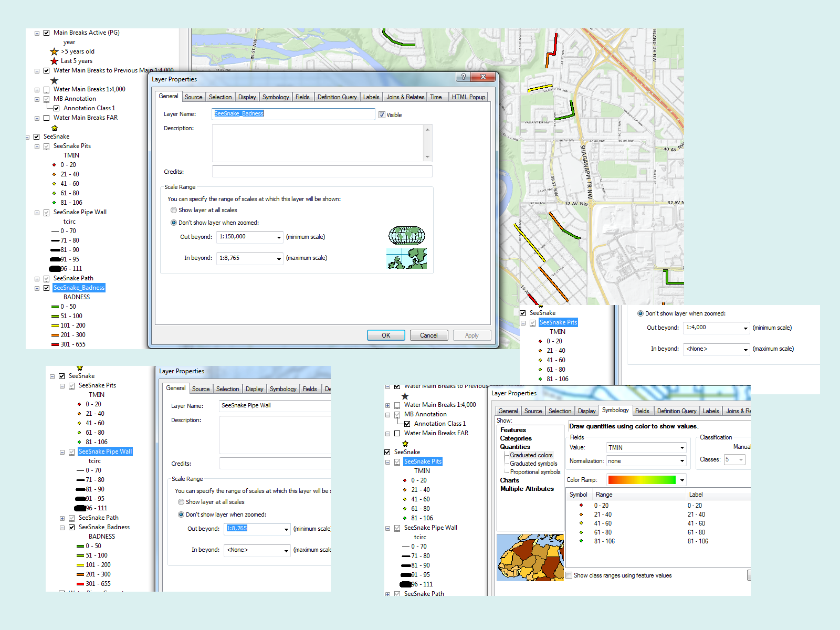Click the green 81 - 106 symbol in Symbol column
The width and height of the screenshot is (840, 630).
[581, 541]
